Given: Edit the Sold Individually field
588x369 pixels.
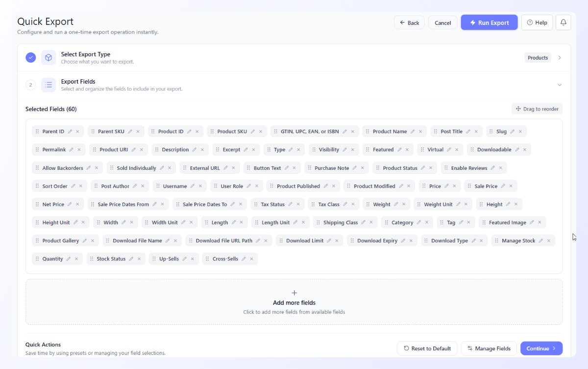Looking at the screenshot, I should click(x=162, y=168).
